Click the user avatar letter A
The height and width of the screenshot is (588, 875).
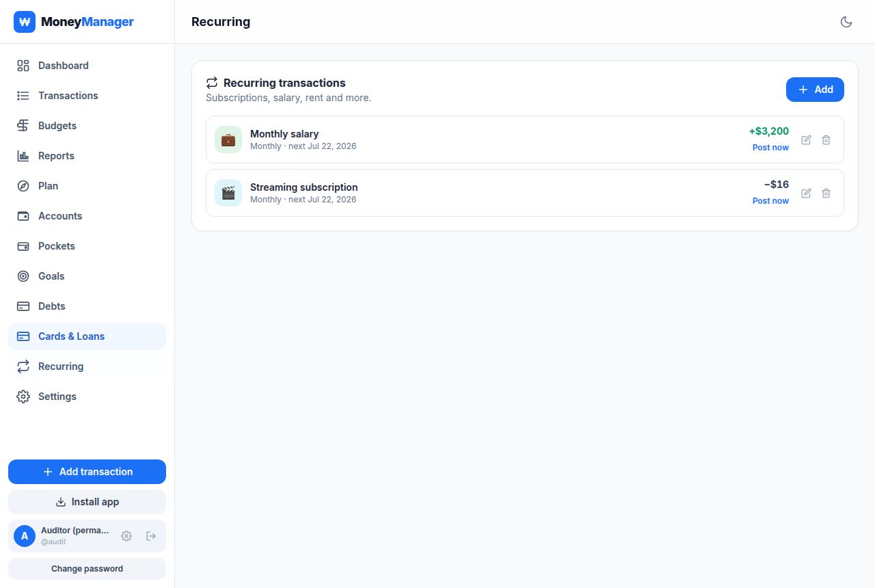click(25, 536)
